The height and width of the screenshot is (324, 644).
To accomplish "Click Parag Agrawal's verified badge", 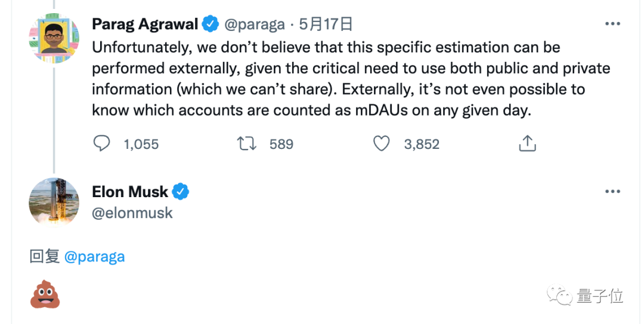I will (x=210, y=24).
